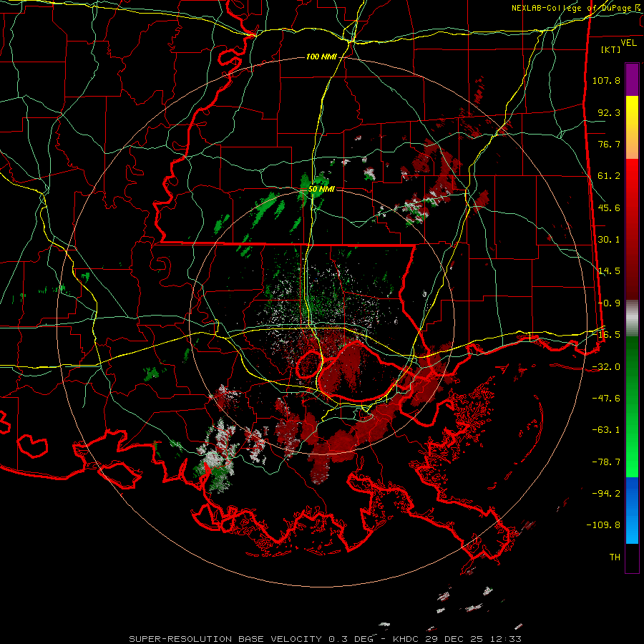Click the -94.2 value on velocity scale

pos(606,494)
